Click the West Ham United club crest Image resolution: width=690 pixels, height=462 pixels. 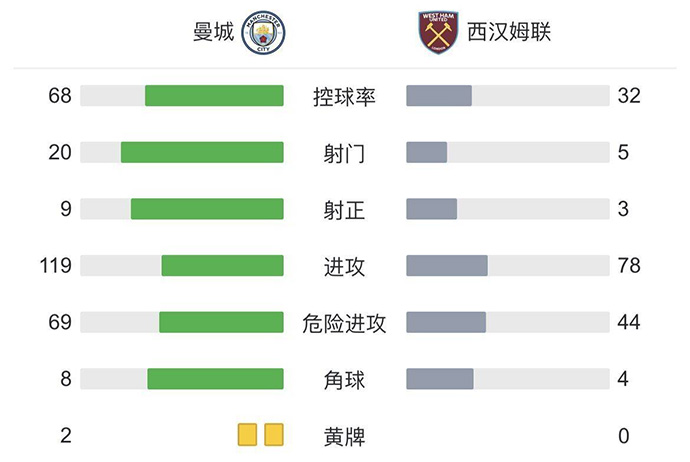(x=437, y=33)
